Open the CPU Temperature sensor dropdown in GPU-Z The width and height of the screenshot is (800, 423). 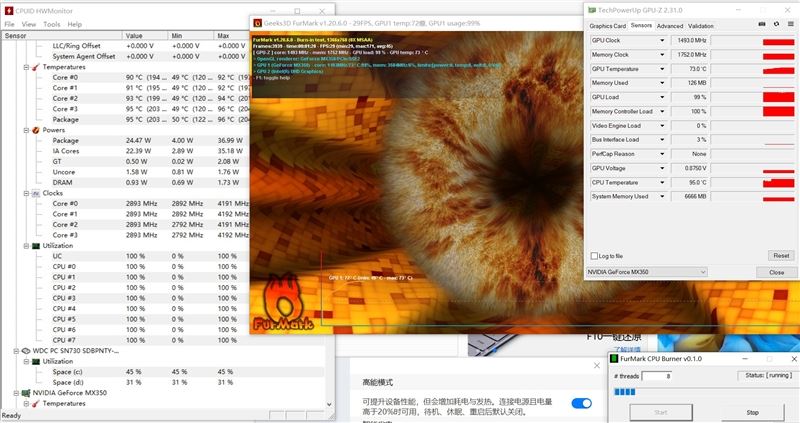coord(662,182)
